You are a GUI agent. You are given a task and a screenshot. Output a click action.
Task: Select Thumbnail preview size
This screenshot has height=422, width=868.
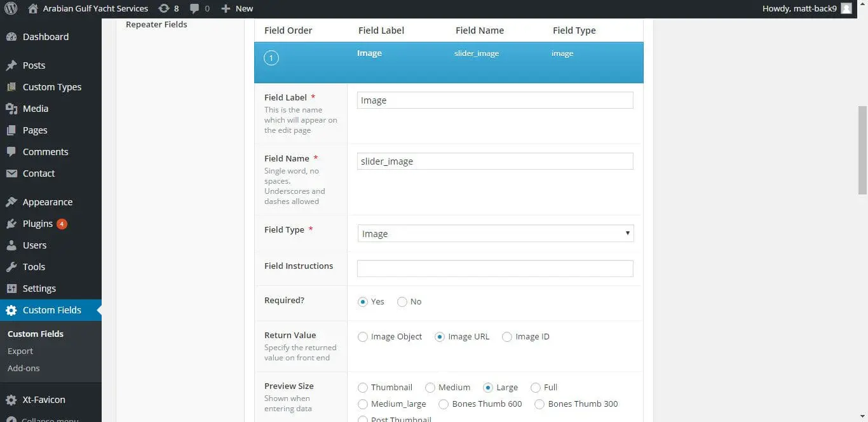[363, 387]
